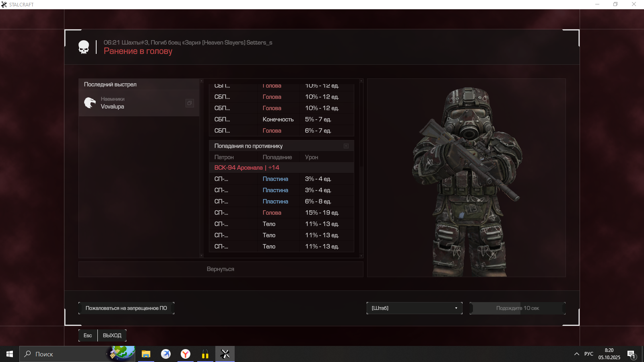This screenshot has height=362, width=644.
Task: Click the Поиск taskbar search field
Action: [x=64, y=354]
